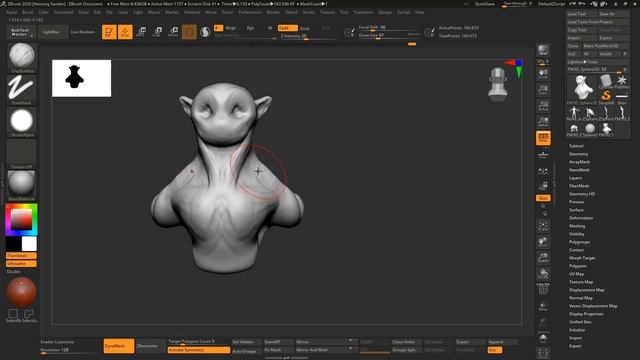The height and width of the screenshot is (360, 640).
Task: Open the BasicMaterial material selector
Action: (22, 186)
